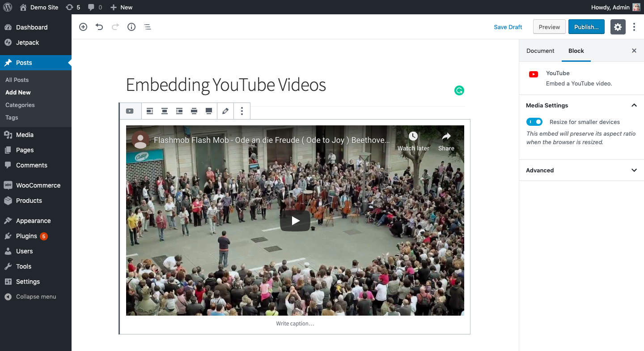Image resolution: width=644 pixels, height=351 pixels.
Task: Open the block navigation list
Action: 148,27
